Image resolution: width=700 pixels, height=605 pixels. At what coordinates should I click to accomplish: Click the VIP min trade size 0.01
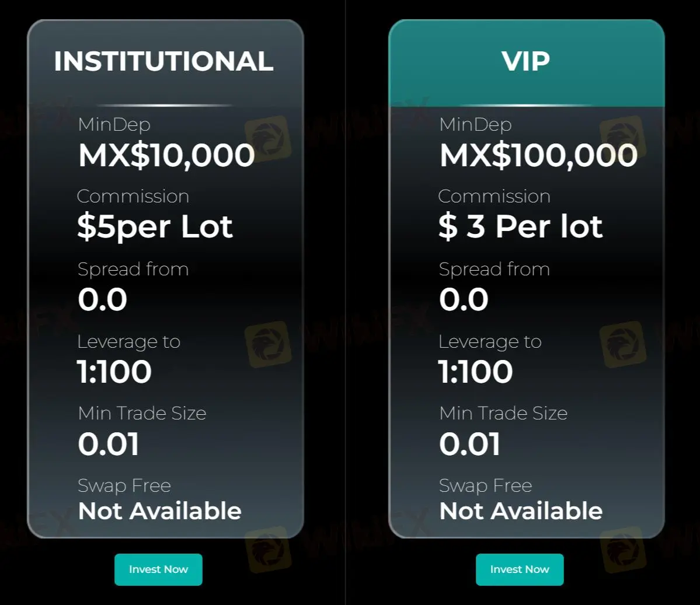click(470, 444)
